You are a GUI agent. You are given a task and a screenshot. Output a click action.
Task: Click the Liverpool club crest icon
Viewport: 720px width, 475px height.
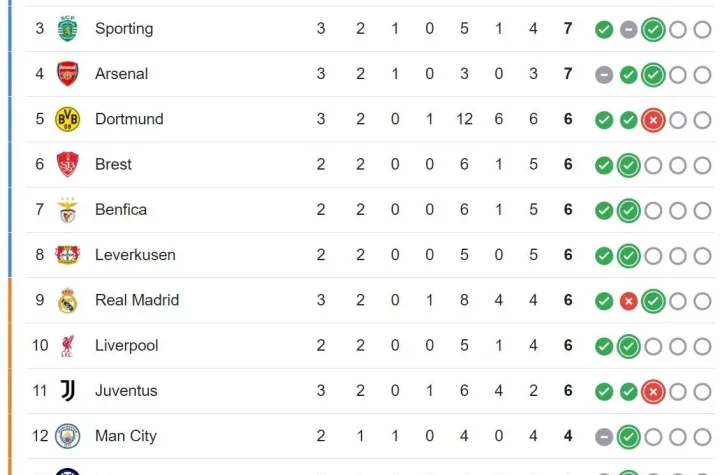coord(67,346)
